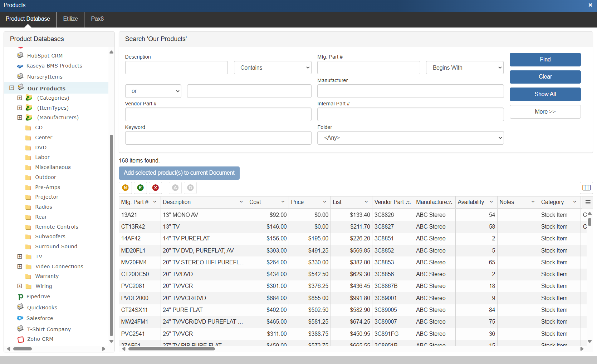Image resolution: width=597 pixels, height=364 pixels.
Task: Click the Kaseya BMS Products icon
Action: tap(20, 66)
